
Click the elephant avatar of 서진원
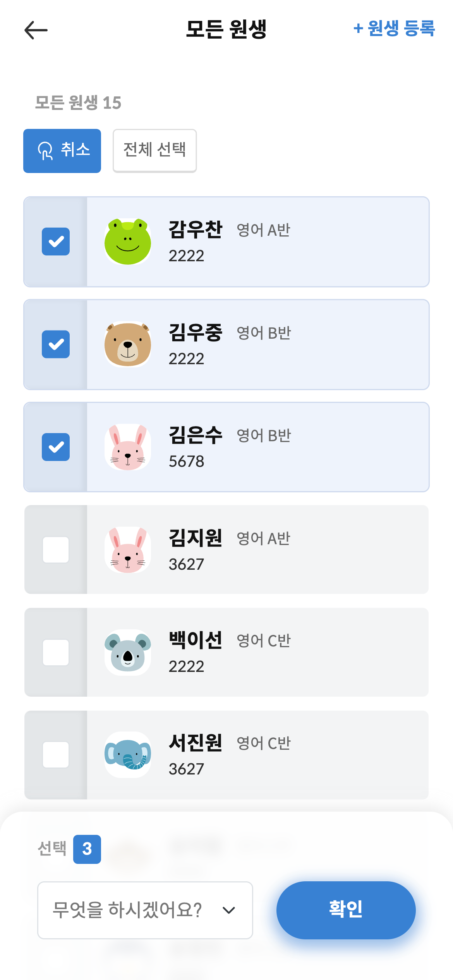(128, 755)
